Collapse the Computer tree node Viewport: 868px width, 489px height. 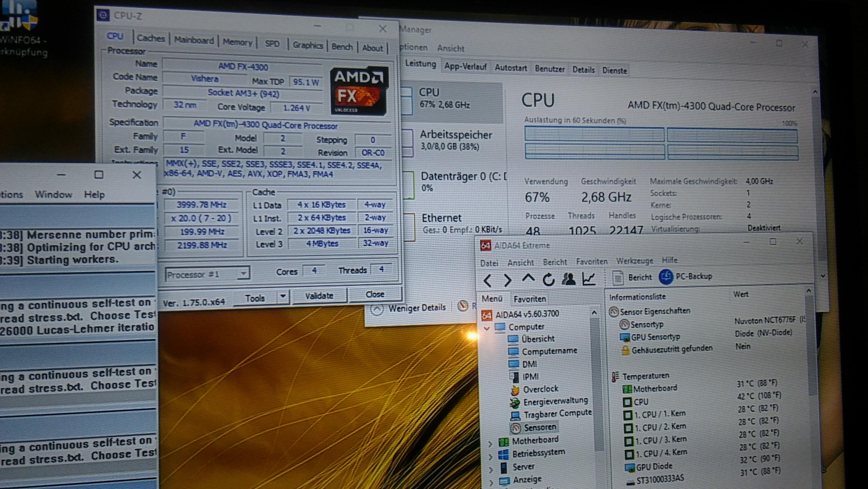coord(487,328)
